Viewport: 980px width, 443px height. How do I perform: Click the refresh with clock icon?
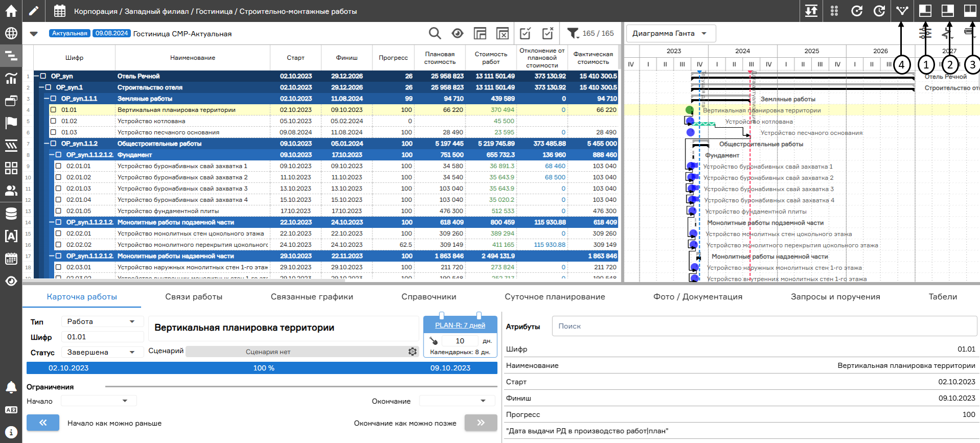pos(879,11)
